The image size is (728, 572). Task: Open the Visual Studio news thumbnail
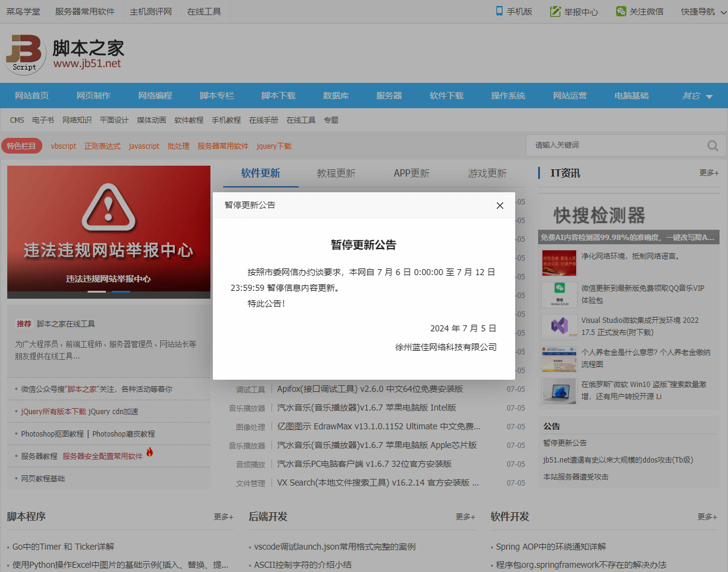click(559, 327)
